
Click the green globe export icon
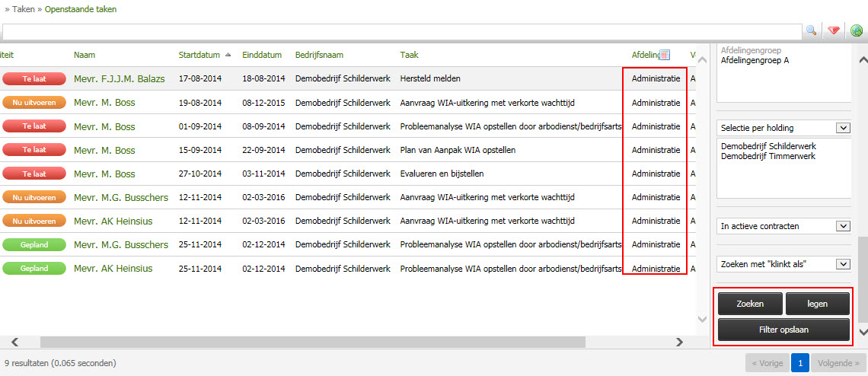tap(857, 30)
